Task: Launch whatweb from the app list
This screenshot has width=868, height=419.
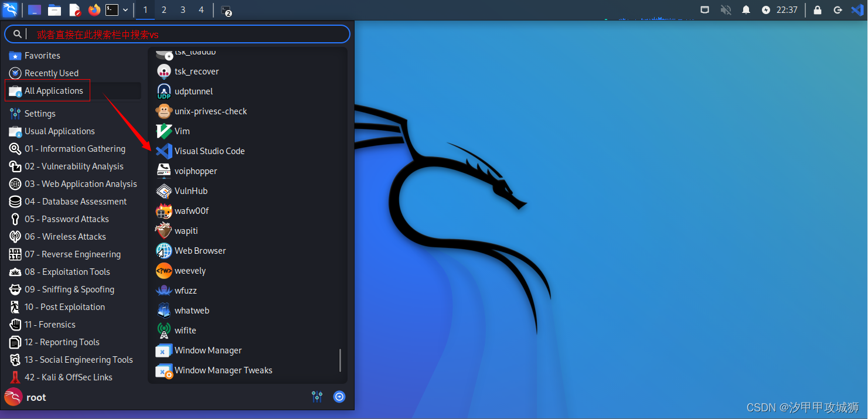Action: [245, 311]
